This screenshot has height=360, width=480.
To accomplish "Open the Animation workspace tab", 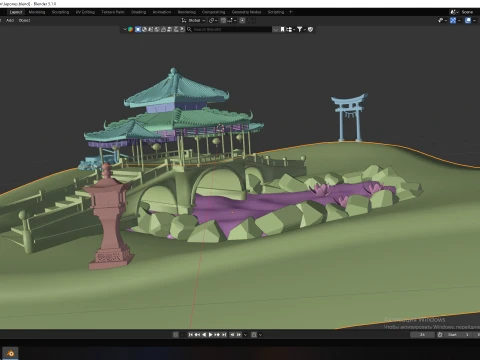I will point(162,12).
